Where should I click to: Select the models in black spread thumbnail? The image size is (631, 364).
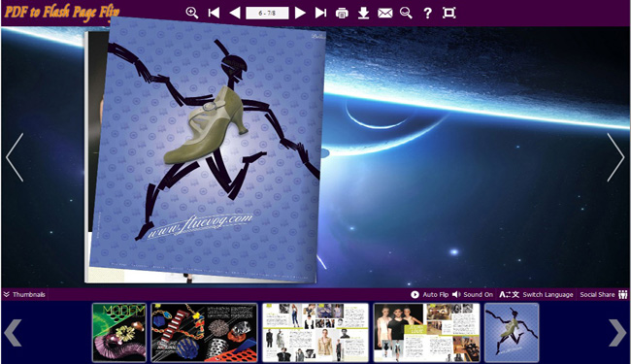point(426,333)
